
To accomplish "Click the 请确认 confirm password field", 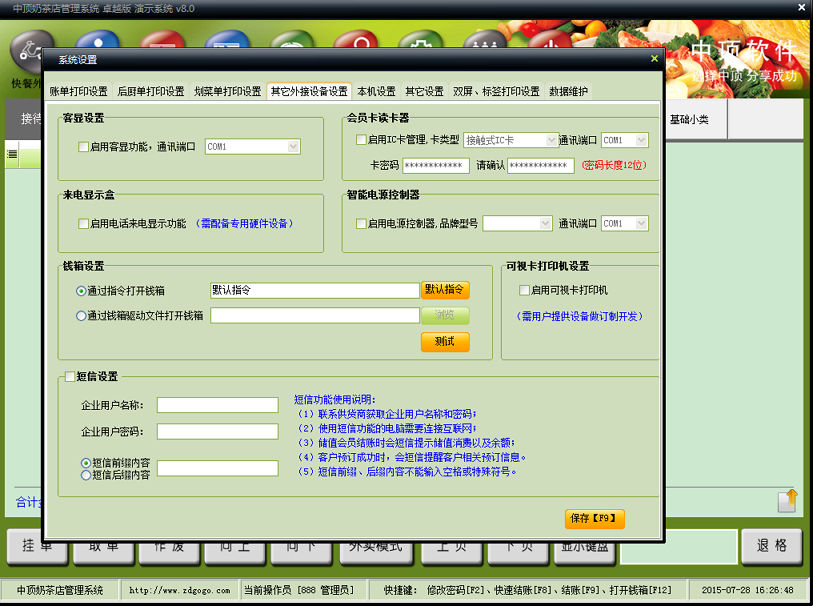I will point(540,165).
